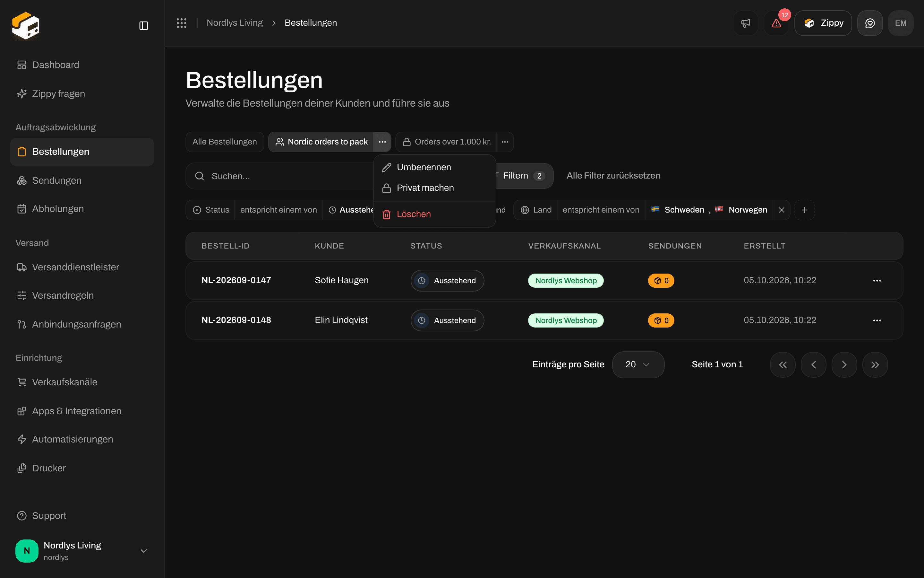Image resolution: width=924 pixels, height=578 pixels.
Task: Choose Privat machen from the context menu
Action: point(434,188)
